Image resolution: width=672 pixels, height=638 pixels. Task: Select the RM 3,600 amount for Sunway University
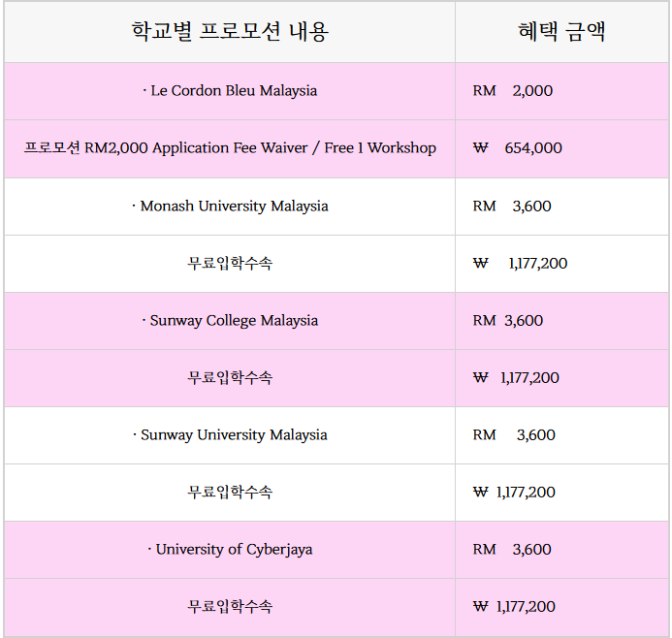[x=515, y=434]
